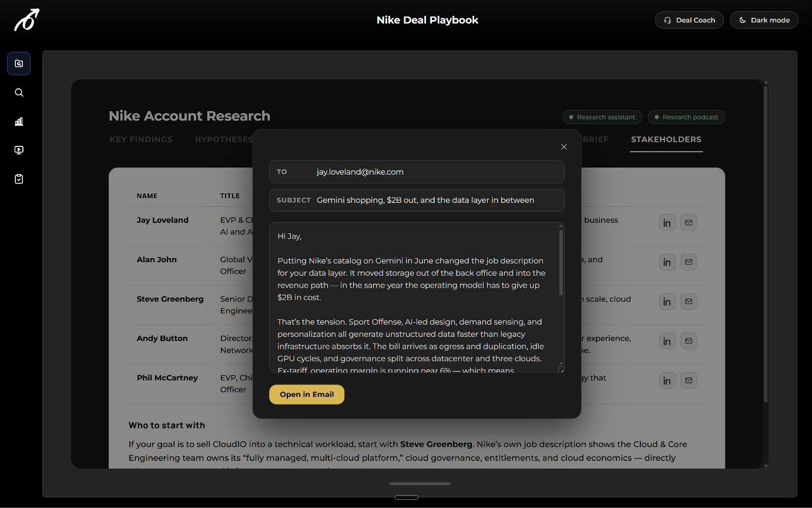Image resolution: width=812 pixels, height=508 pixels.
Task: Click the bottom panel drag handle bar
Action: click(x=420, y=484)
